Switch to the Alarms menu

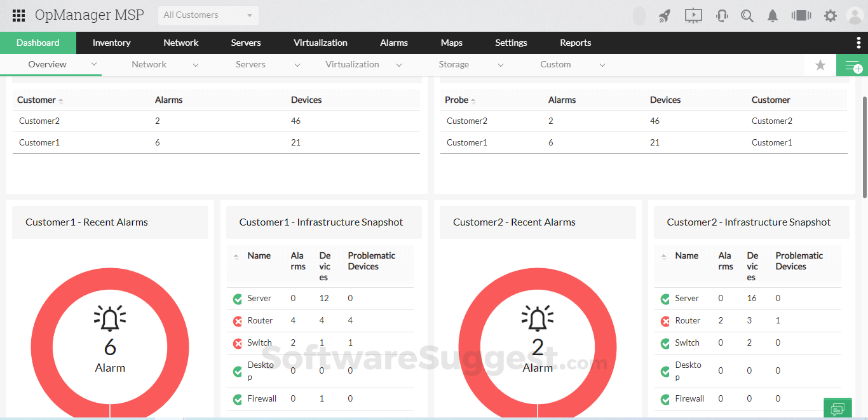point(393,43)
